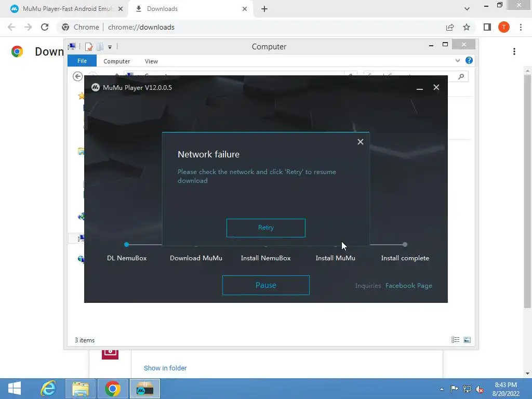Image resolution: width=532 pixels, height=399 pixels.
Task: Open the taskbar clock and date
Action: (x=506, y=389)
